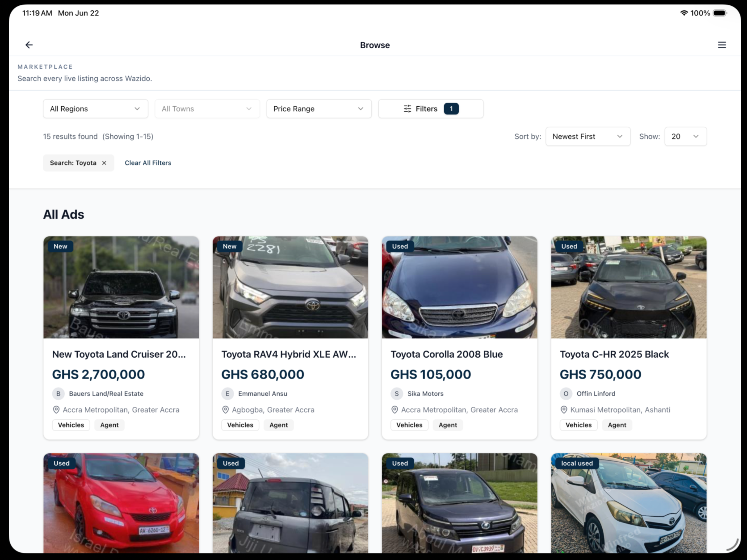747x560 pixels.
Task: Click the All Ads heading
Action: 64,214
